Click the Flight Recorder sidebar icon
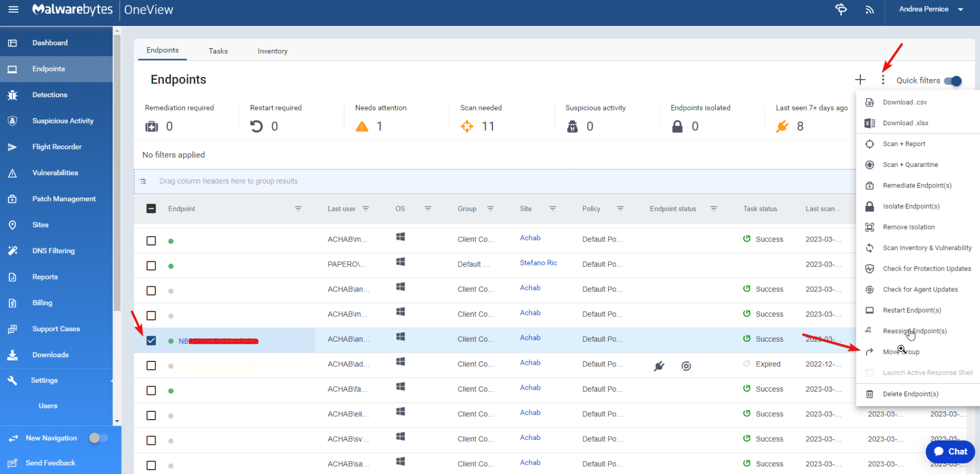 pyautogui.click(x=13, y=147)
